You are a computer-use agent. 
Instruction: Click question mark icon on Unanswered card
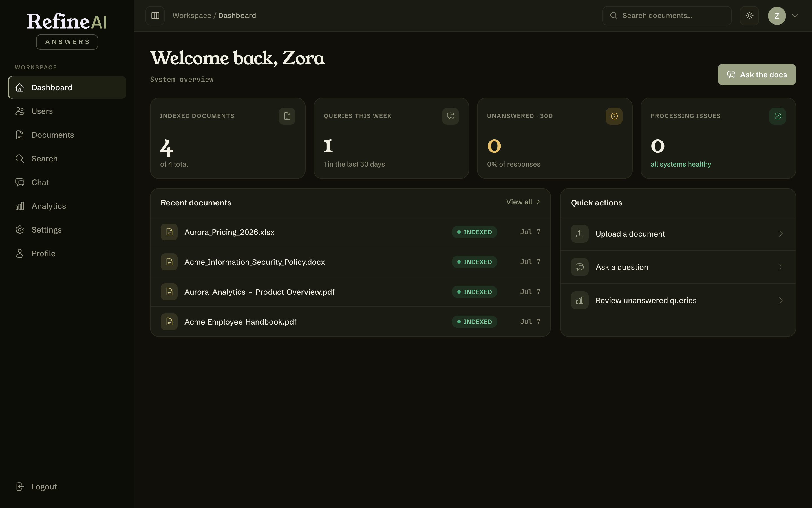(614, 116)
